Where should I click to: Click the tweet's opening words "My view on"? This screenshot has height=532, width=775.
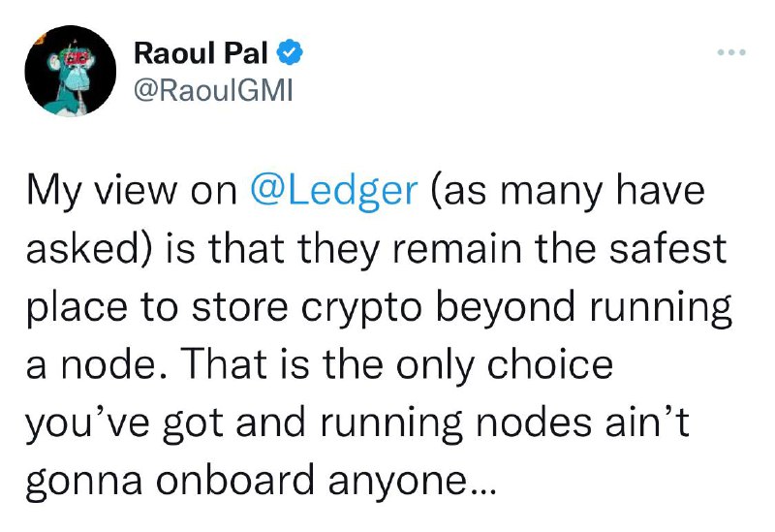(x=132, y=191)
